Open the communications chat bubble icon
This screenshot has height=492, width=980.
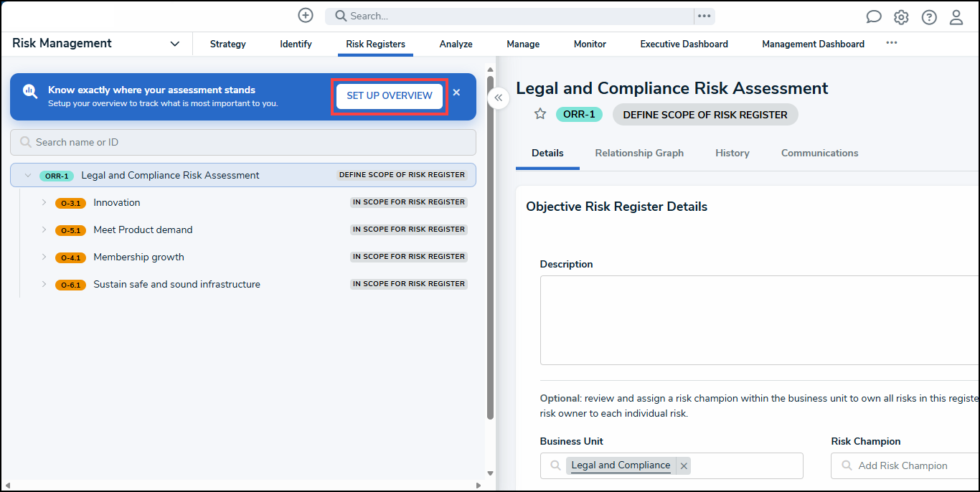pyautogui.click(x=874, y=17)
